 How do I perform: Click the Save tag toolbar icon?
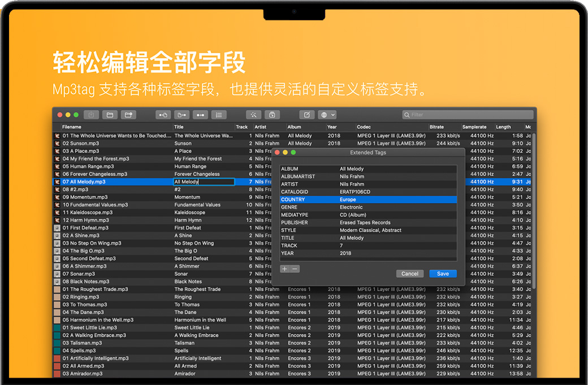coord(91,115)
